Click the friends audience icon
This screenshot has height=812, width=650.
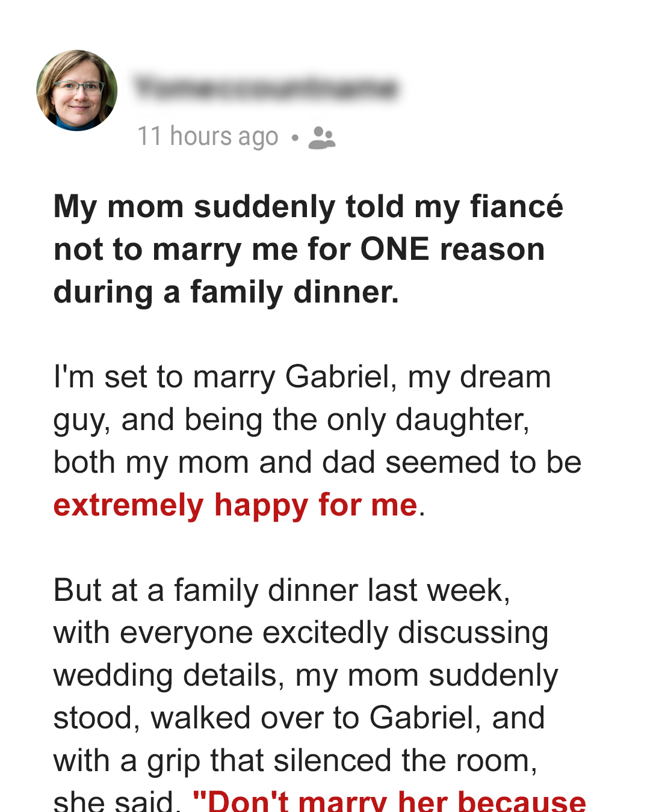pos(322,137)
